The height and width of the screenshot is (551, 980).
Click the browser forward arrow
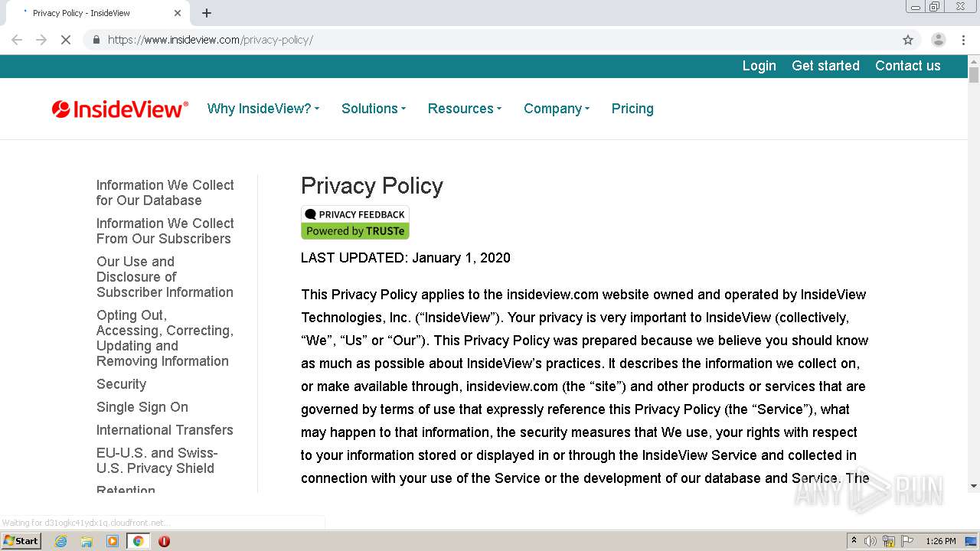tap(41, 40)
